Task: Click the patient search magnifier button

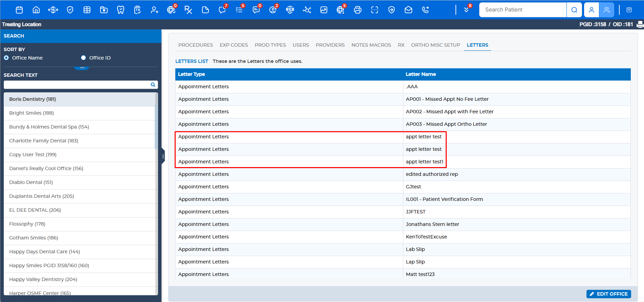Action: point(574,10)
